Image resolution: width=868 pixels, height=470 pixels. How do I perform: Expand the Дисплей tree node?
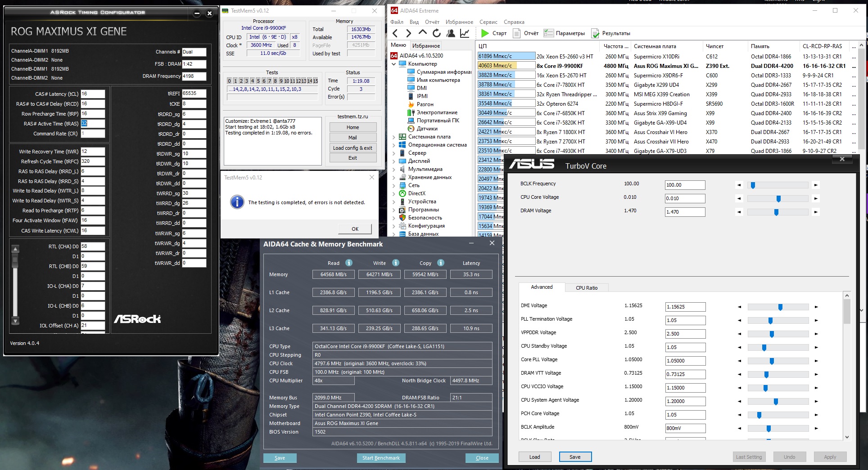point(394,161)
